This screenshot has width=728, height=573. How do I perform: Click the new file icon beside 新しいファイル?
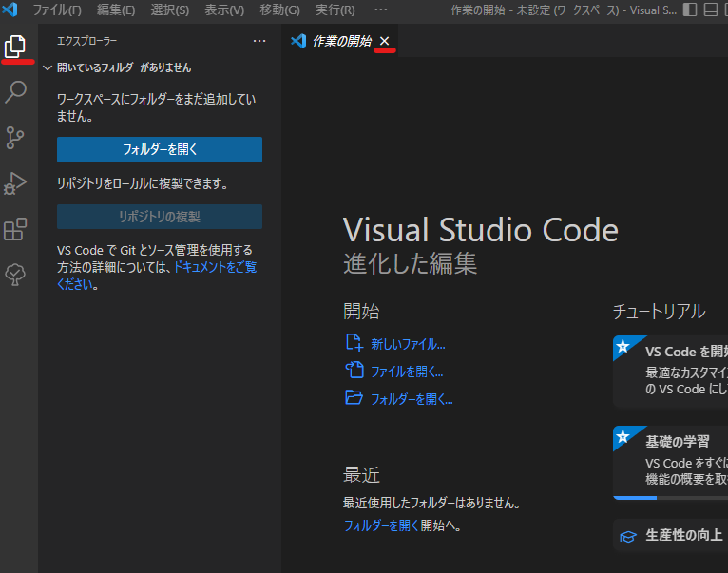tap(354, 343)
